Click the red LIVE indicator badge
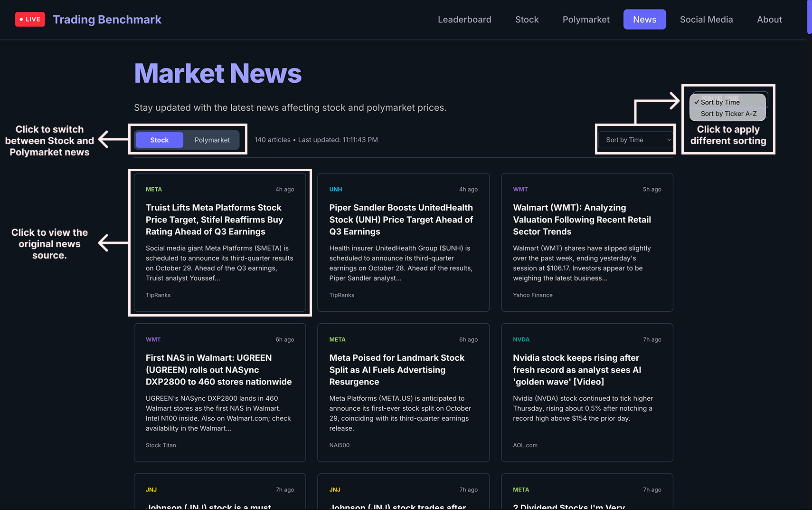The width and height of the screenshot is (812, 510). coord(30,19)
